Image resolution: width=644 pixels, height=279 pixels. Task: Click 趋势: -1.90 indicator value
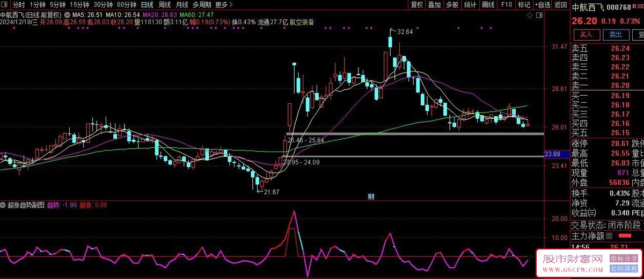(x=62, y=205)
